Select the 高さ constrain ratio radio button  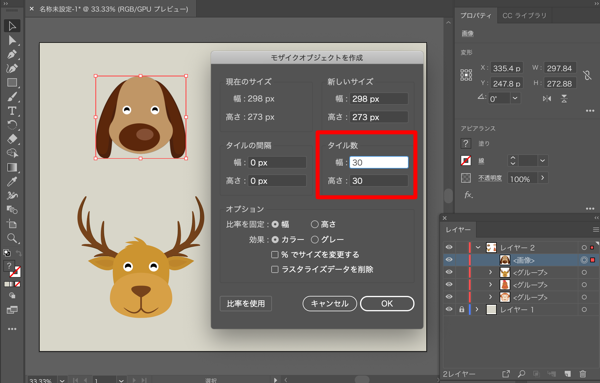315,224
